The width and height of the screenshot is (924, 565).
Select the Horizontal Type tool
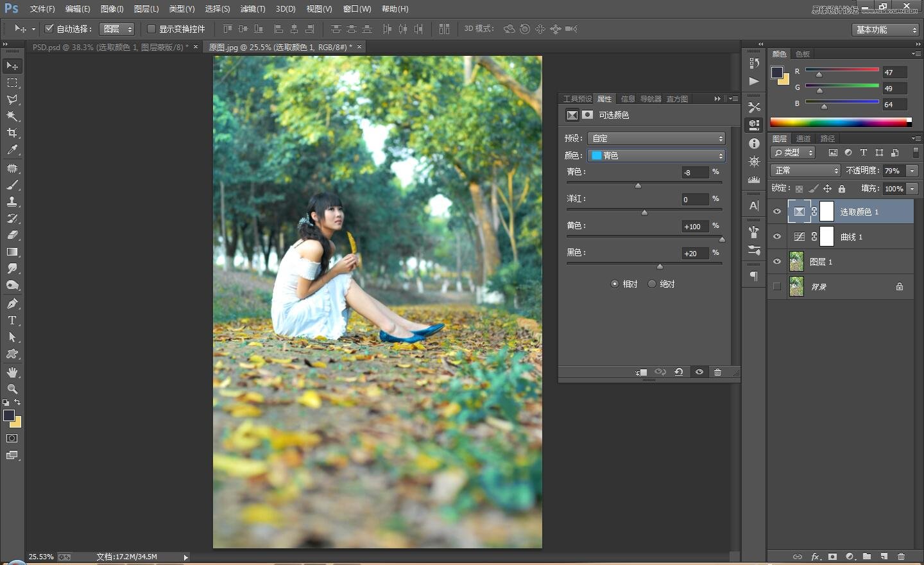[x=12, y=320]
